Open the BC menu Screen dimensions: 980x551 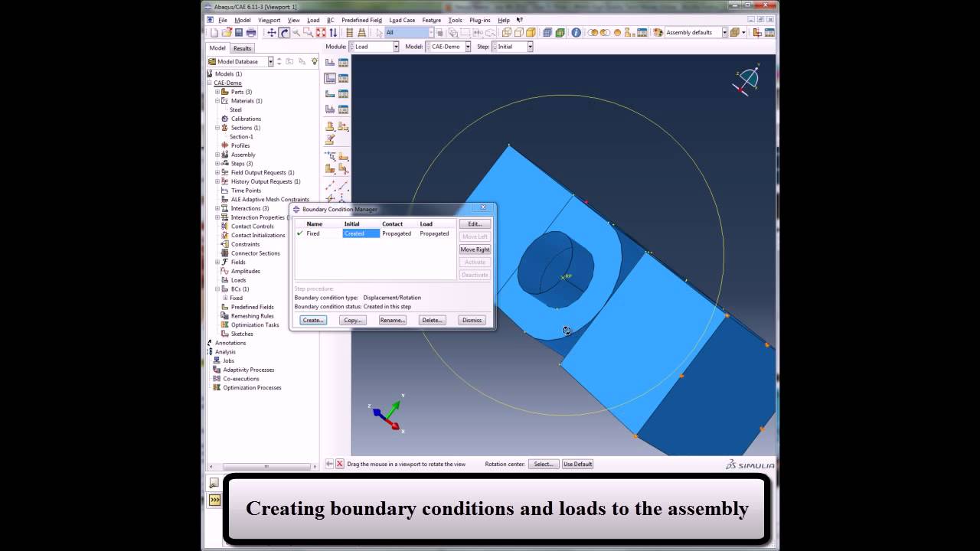click(331, 20)
